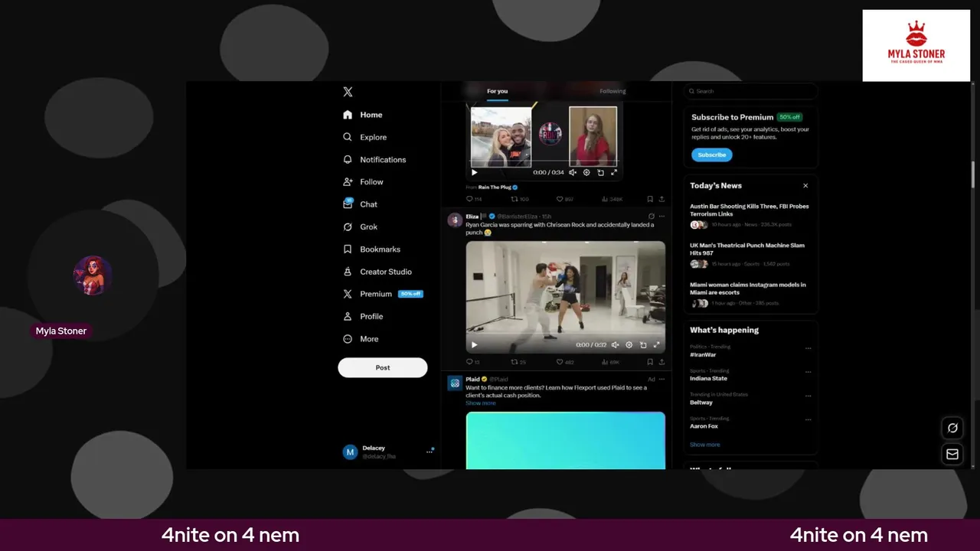The image size is (980, 551).
Task: Open the Explore page
Action: 365,137
